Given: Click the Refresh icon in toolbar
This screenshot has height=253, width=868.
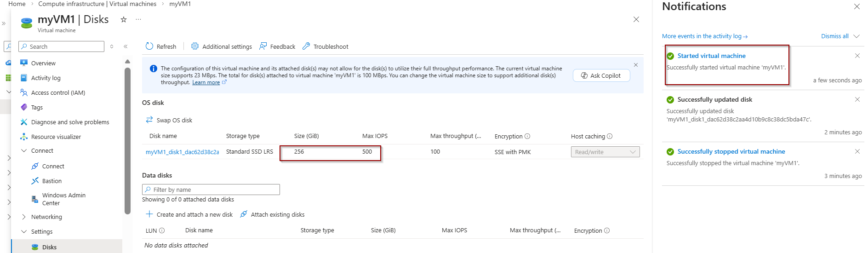Looking at the screenshot, I should click(x=149, y=46).
